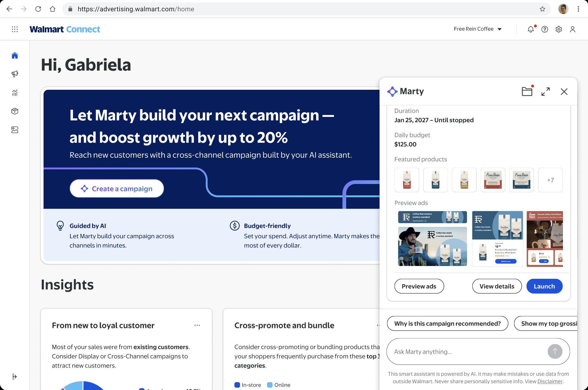588x390 pixels.
Task: Click the 'Insights' heading
Action: tap(67, 284)
